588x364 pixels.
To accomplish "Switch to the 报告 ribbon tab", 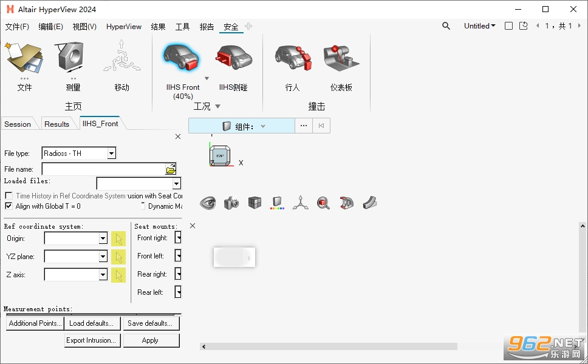I will (207, 27).
